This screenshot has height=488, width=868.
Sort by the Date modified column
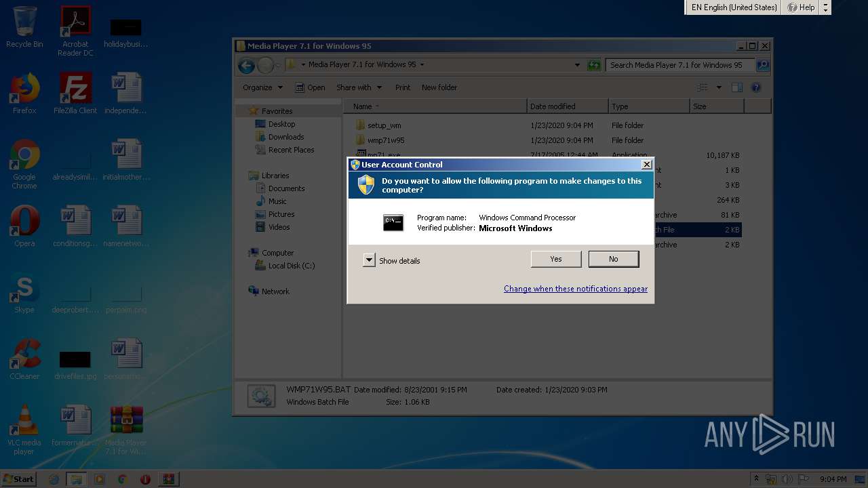(568, 106)
